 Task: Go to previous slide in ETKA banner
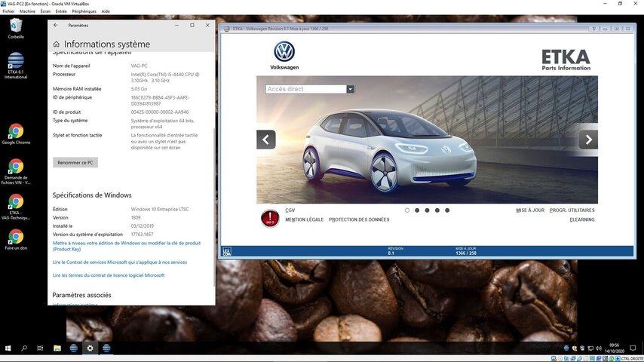pyautogui.click(x=265, y=140)
